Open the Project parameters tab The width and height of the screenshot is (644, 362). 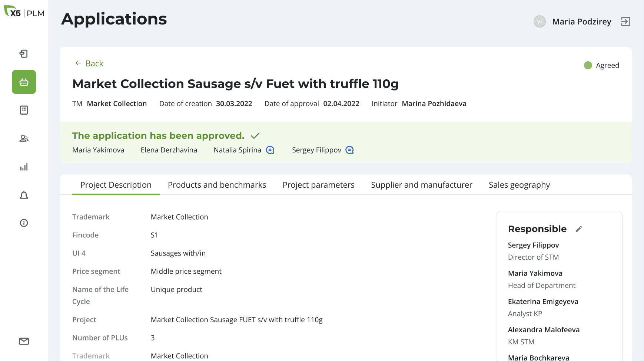pyautogui.click(x=318, y=185)
